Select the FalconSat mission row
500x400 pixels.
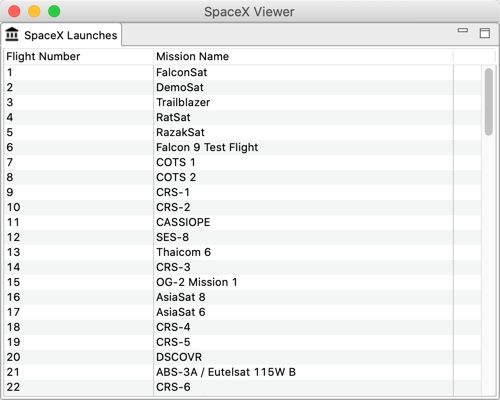point(243,72)
